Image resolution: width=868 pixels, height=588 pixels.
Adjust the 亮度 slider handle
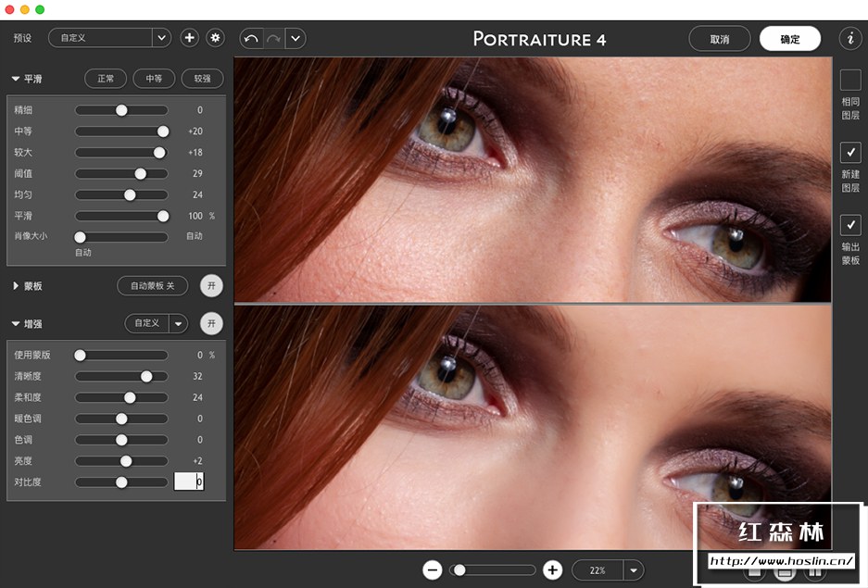pyautogui.click(x=126, y=461)
